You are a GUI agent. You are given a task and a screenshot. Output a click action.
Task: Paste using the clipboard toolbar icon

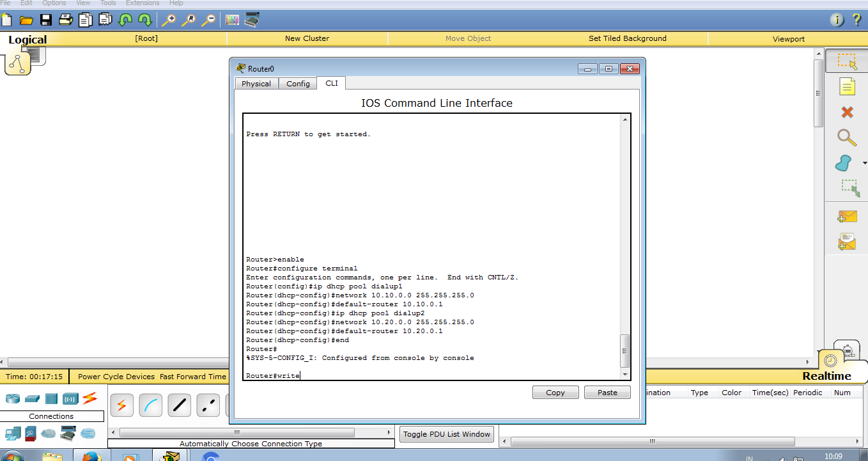point(105,20)
